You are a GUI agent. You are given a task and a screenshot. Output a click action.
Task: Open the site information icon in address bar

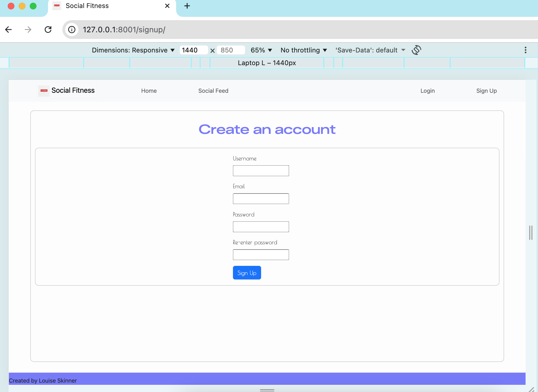point(72,30)
